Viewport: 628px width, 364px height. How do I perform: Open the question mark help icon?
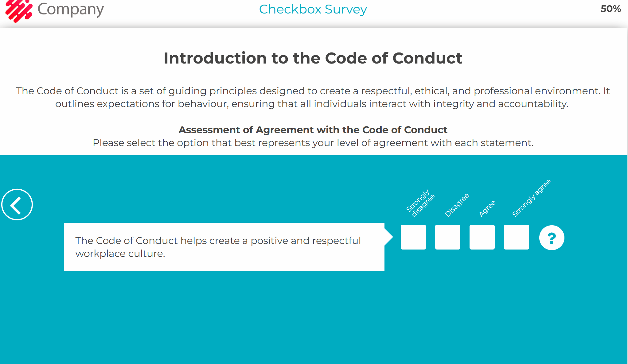click(552, 238)
